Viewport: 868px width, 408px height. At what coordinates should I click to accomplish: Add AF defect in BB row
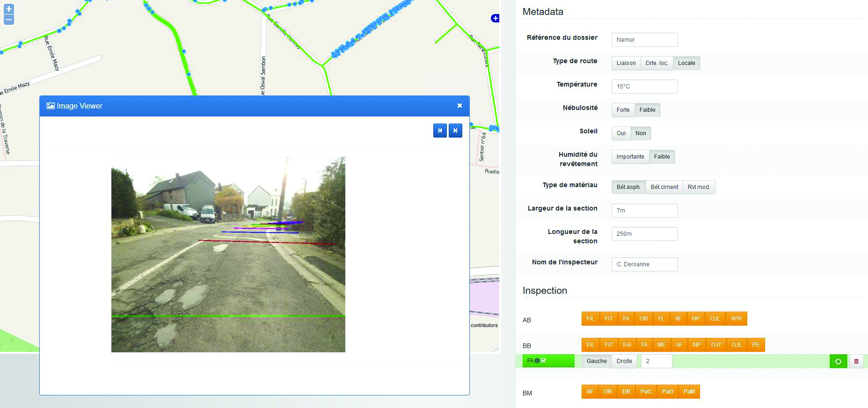679,345
